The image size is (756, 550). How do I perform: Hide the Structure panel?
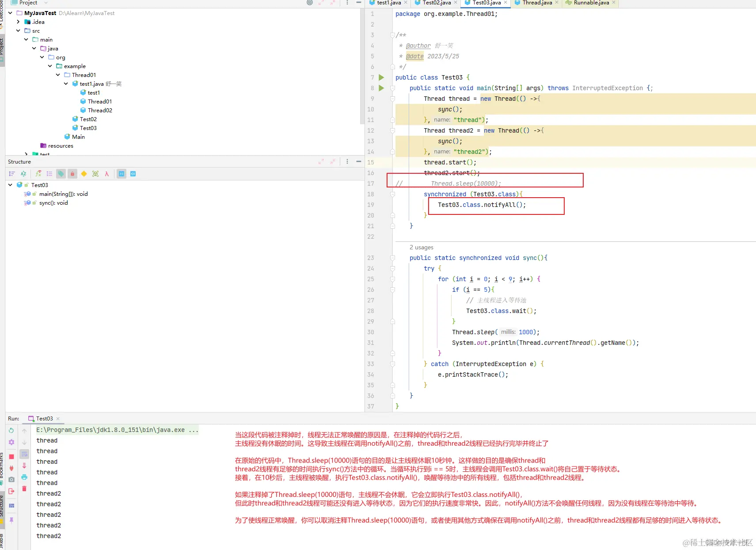tap(359, 161)
